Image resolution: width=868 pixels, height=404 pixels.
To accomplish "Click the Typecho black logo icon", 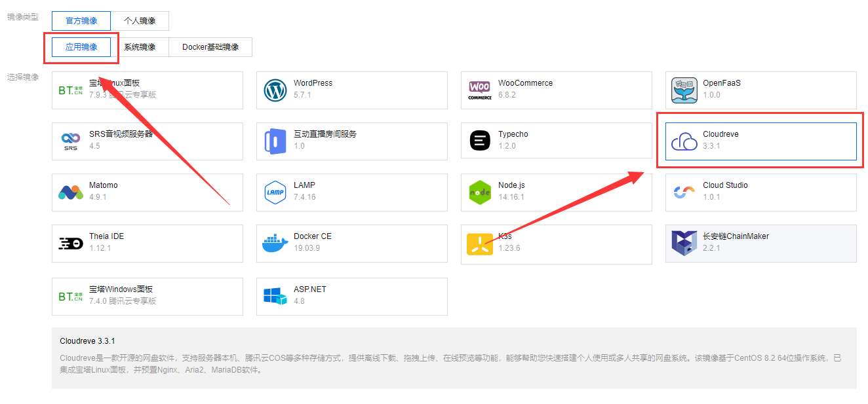I will (480, 141).
